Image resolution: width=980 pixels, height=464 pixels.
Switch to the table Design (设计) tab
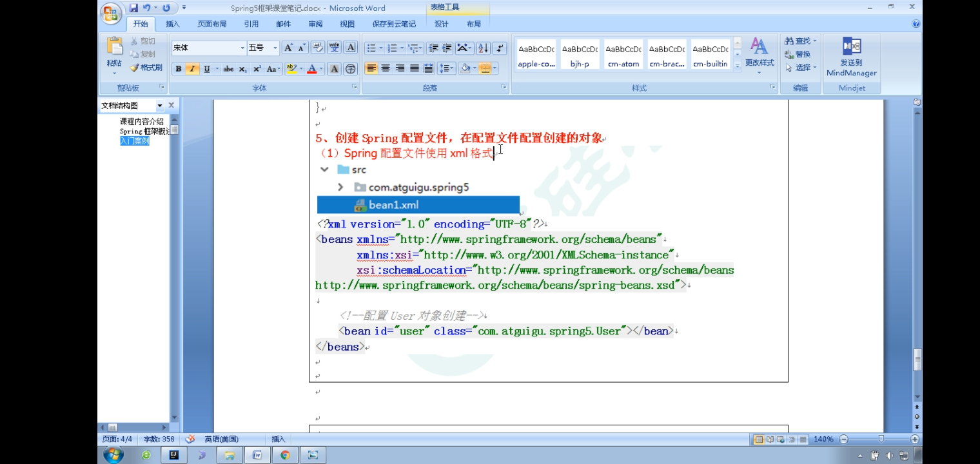(441, 24)
